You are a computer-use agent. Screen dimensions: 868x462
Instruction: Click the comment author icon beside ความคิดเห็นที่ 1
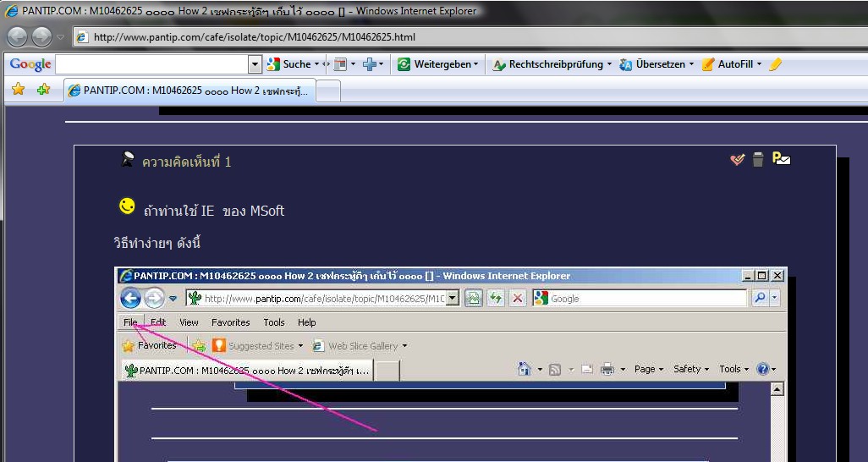127,159
